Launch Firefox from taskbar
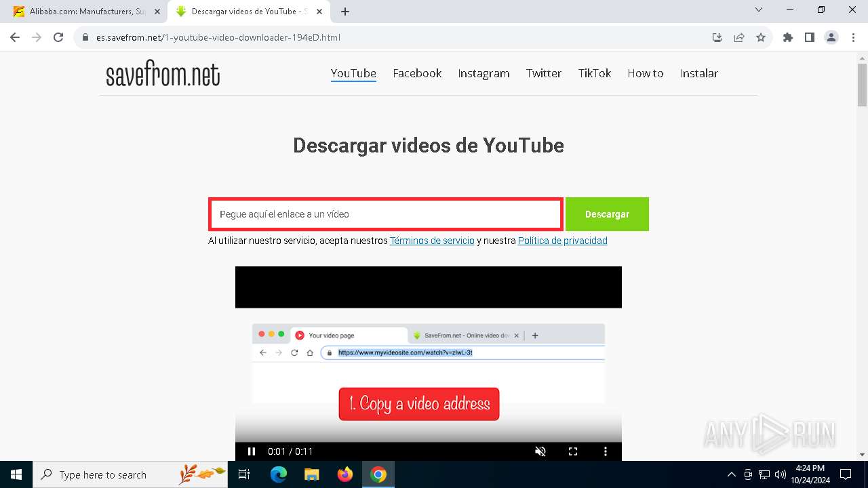The width and height of the screenshot is (868, 488). [x=345, y=474]
